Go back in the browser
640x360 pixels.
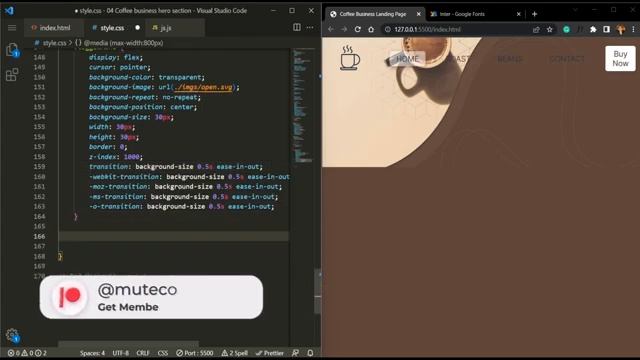click(331, 29)
